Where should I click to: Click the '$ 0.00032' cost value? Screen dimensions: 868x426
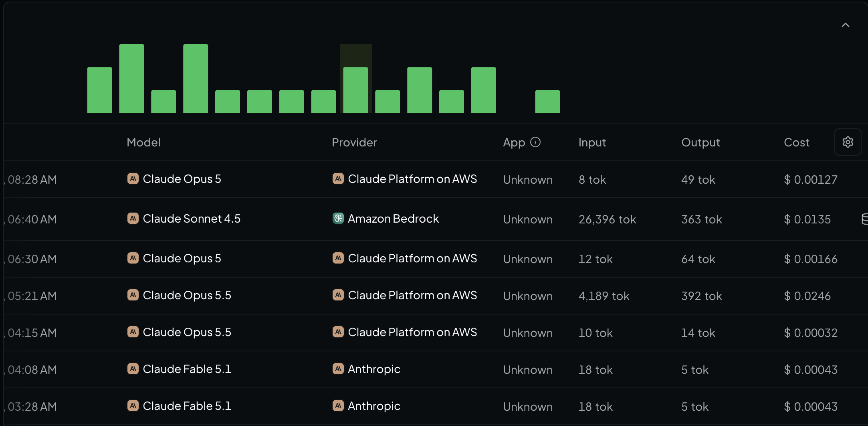click(x=811, y=333)
